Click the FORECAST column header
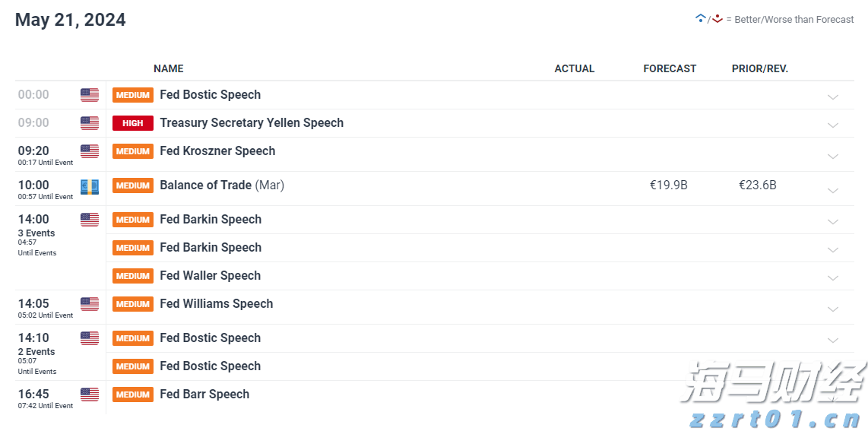868x431 pixels. pyautogui.click(x=670, y=68)
